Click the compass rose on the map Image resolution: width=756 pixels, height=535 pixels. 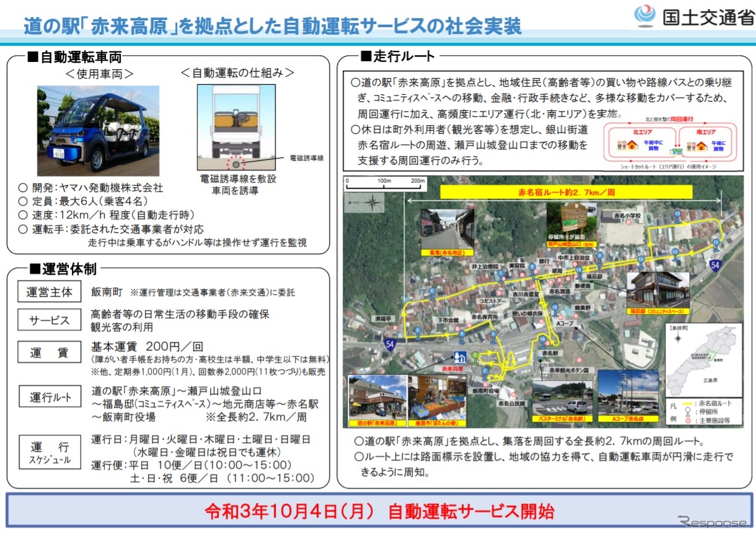(x=373, y=202)
